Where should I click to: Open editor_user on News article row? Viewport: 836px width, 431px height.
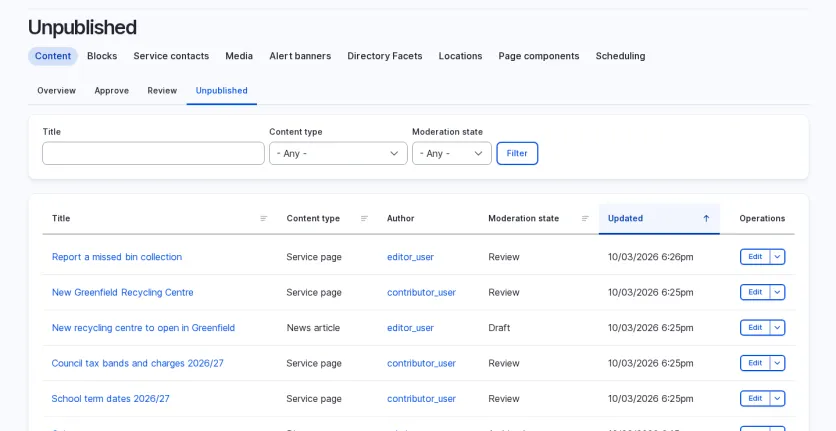pyautogui.click(x=411, y=328)
